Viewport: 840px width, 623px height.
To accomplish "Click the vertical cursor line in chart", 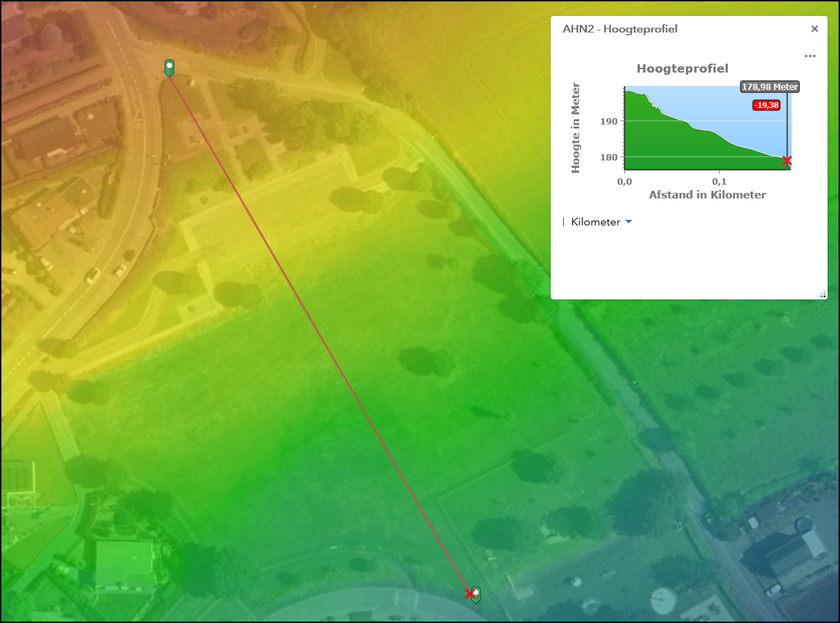I will (x=787, y=131).
